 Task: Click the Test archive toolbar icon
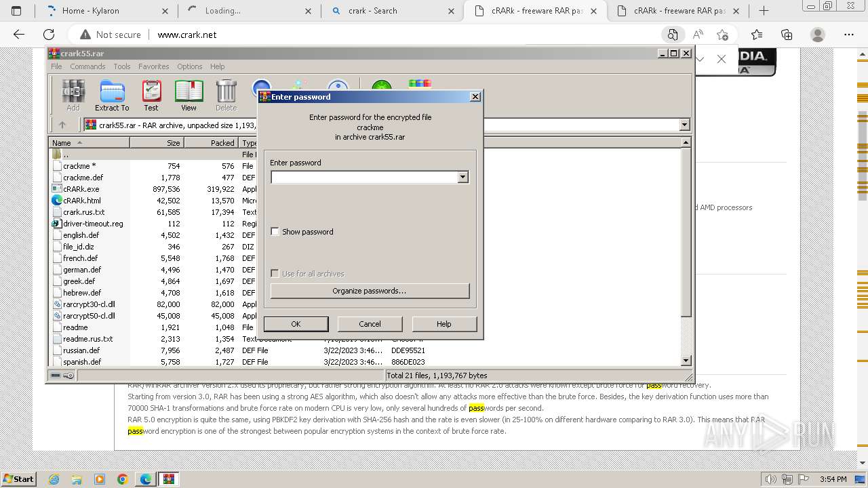[x=151, y=95]
